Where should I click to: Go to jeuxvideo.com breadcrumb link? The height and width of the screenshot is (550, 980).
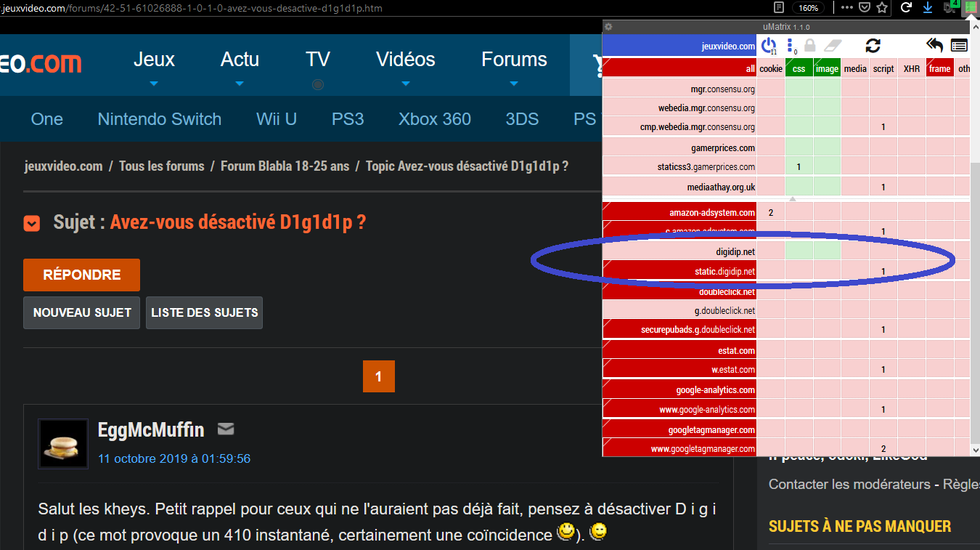point(63,166)
